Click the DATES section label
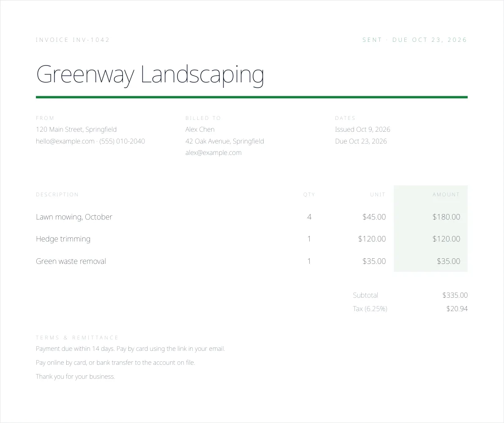 pyautogui.click(x=345, y=118)
